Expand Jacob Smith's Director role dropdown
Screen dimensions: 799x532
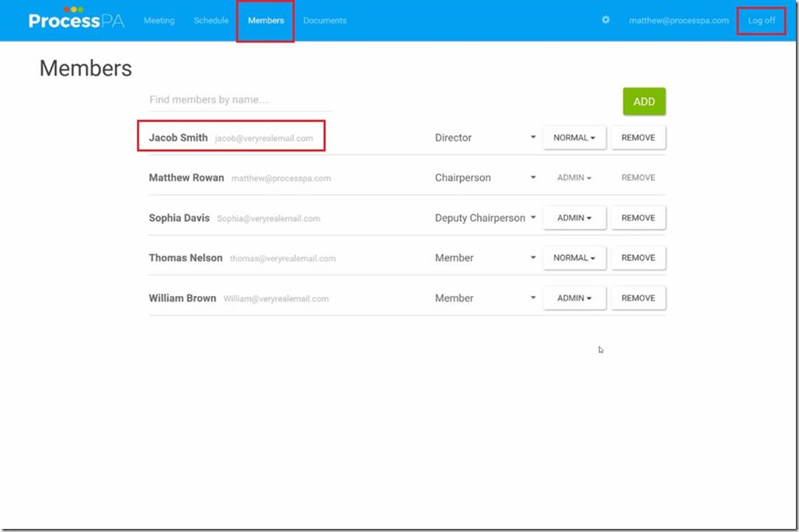click(x=485, y=137)
